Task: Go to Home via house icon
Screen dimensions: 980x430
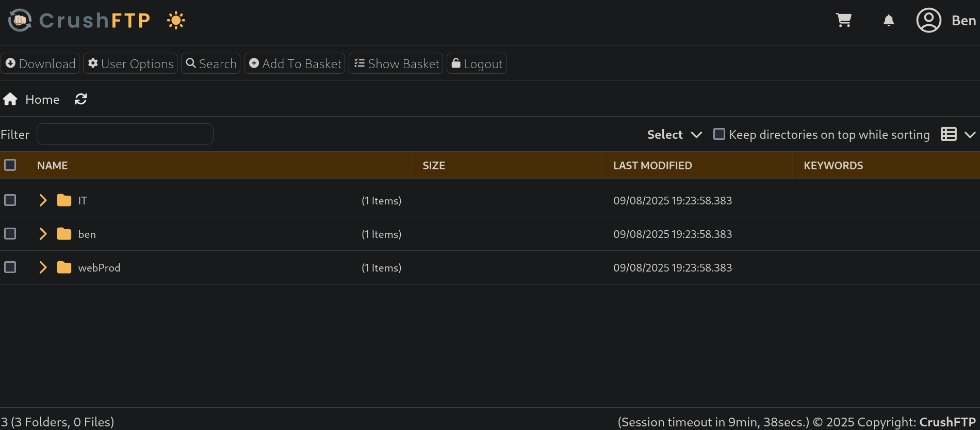Action: (10, 99)
